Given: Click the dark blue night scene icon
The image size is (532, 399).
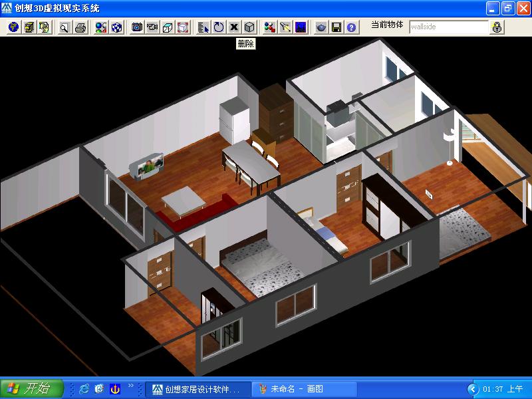Looking at the screenshot, I should (301, 27).
